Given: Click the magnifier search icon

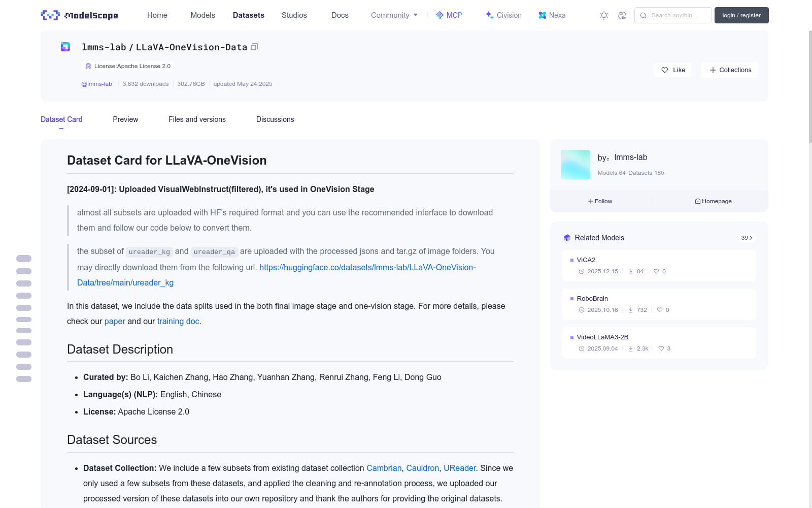Looking at the screenshot, I should coord(643,15).
